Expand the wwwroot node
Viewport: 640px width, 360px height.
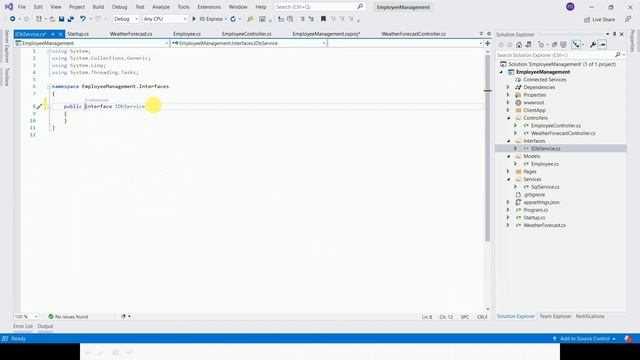tap(508, 103)
